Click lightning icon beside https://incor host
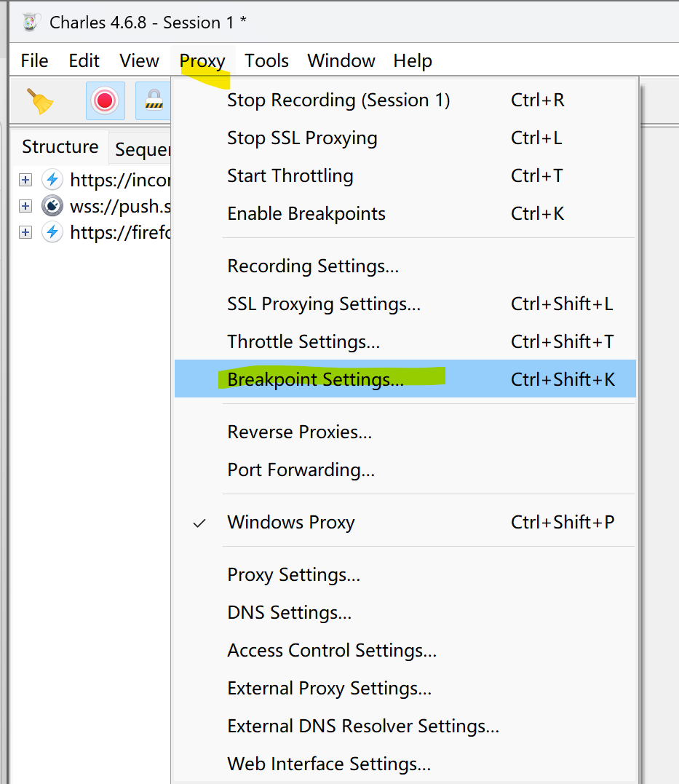 point(52,180)
